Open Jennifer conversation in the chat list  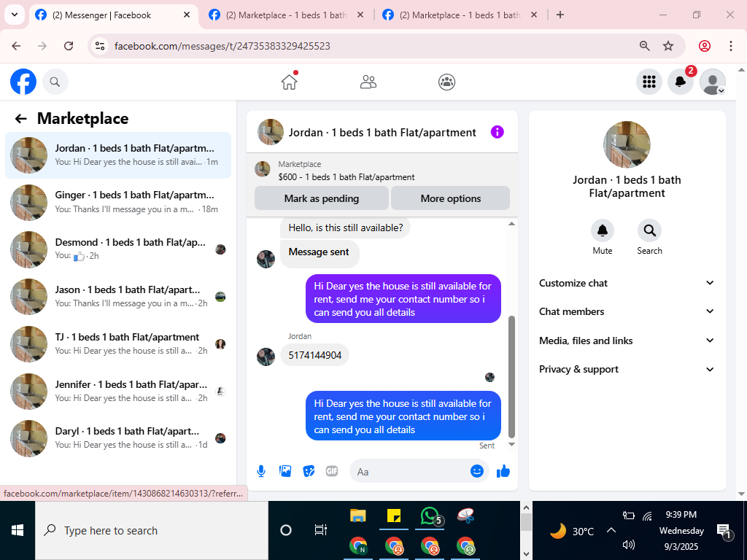click(118, 392)
